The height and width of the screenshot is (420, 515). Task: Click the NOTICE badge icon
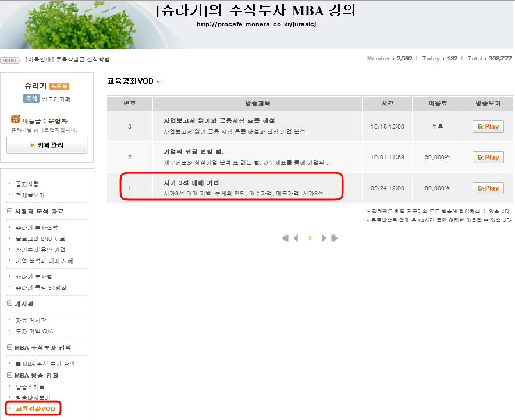pos(10,60)
